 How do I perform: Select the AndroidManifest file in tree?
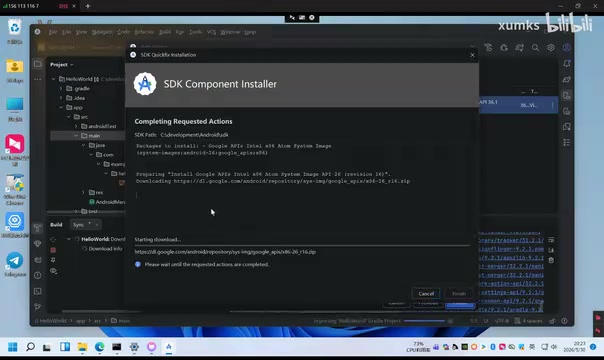coord(107,202)
